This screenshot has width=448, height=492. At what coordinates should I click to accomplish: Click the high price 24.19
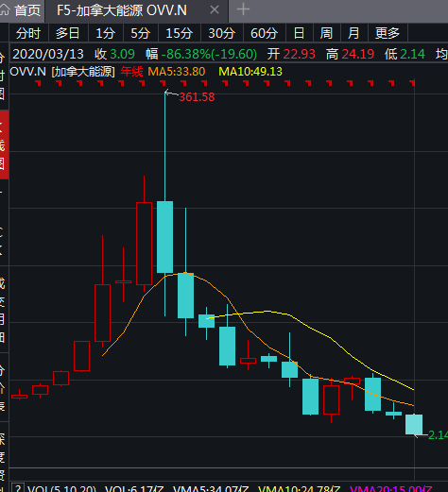coord(358,54)
